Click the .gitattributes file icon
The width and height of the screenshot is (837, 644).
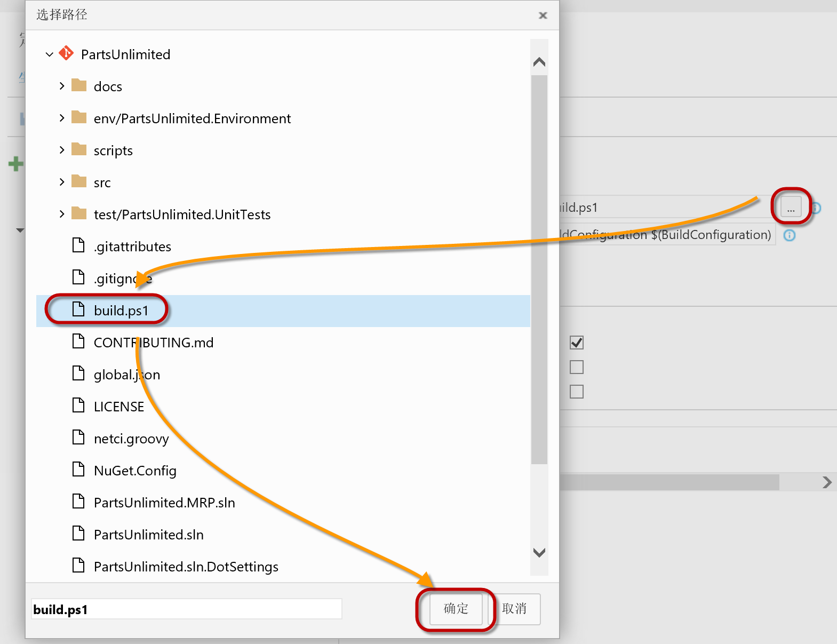(x=78, y=245)
